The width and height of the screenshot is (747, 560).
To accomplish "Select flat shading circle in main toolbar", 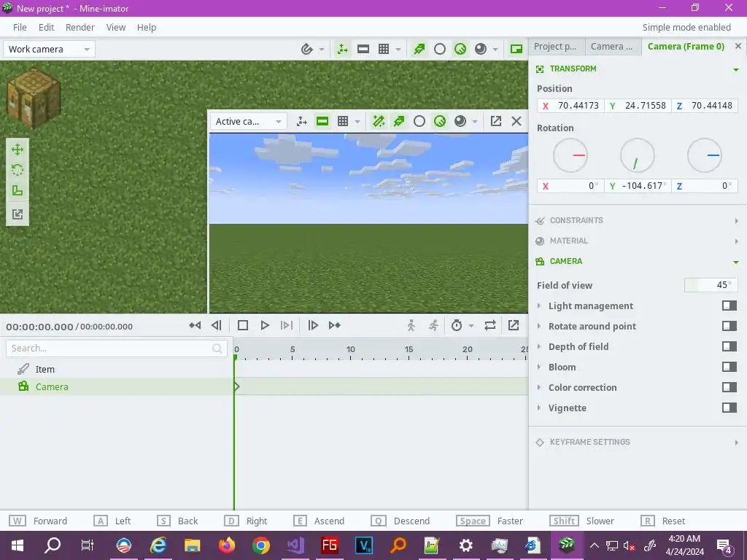I will (x=440, y=49).
